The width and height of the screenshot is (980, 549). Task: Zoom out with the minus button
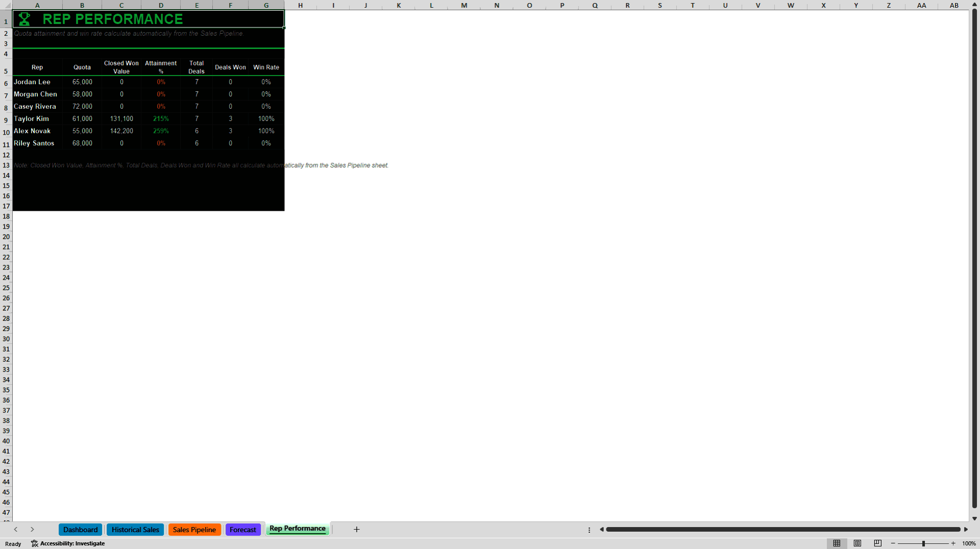[893, 543]
